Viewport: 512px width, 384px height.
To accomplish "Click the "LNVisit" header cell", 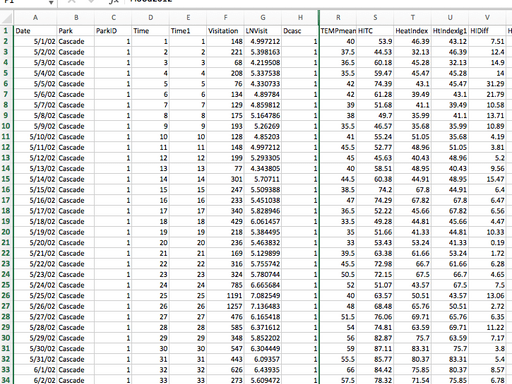I will (263, 31).
